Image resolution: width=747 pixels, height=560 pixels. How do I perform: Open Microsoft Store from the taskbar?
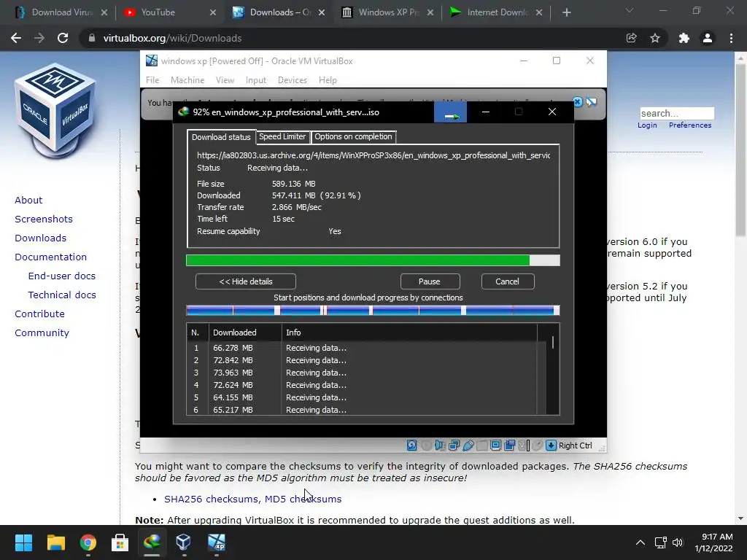(x=120, y=542)
